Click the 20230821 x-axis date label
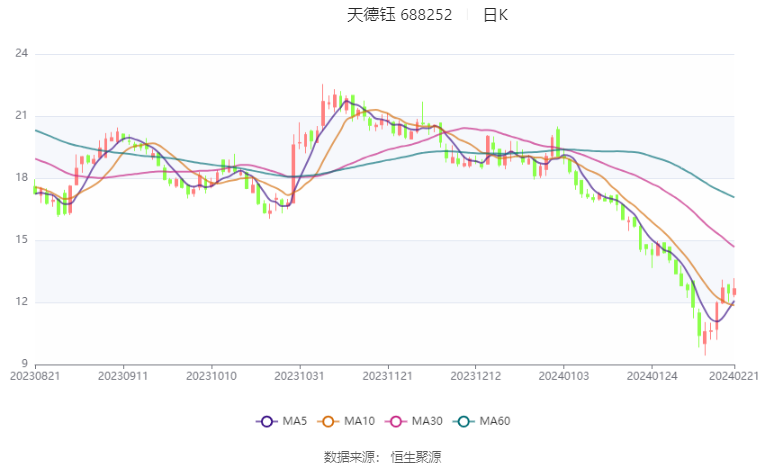This screenshot has width=765, height=465. [x=35, y=376]
